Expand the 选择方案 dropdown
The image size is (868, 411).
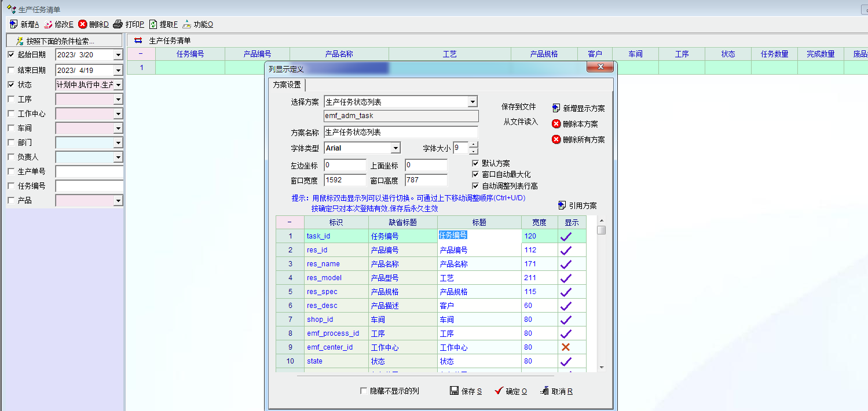click(473, 102)
